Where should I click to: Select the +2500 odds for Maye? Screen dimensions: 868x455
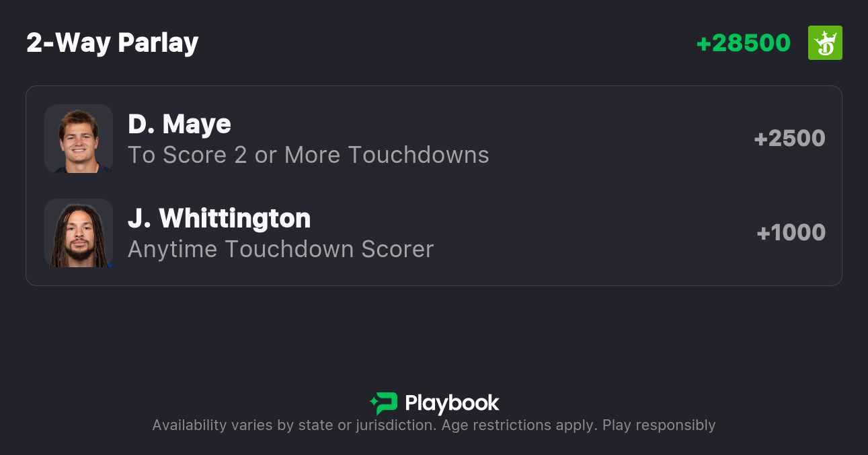(x=789, y=139)
